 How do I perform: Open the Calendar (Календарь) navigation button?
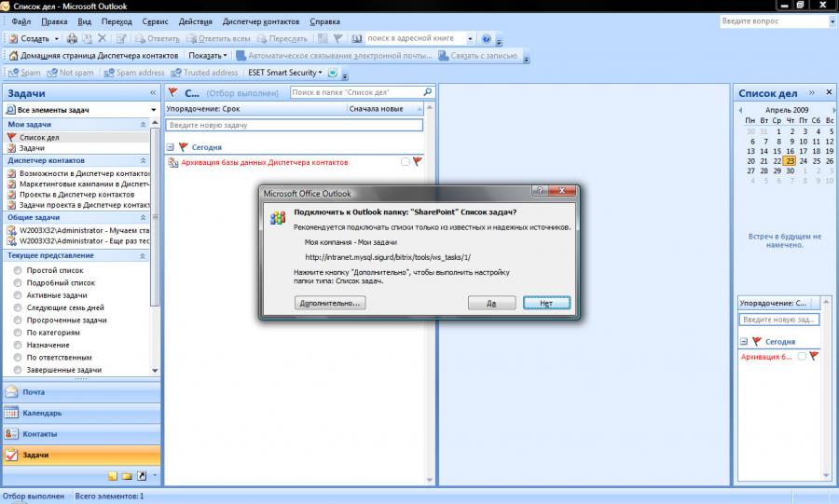(82, 413)
